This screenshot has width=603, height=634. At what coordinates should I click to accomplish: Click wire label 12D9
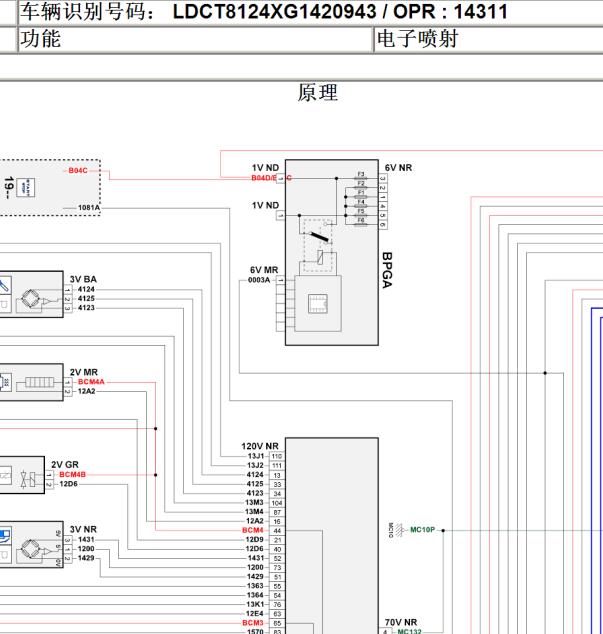coord(254,540)
